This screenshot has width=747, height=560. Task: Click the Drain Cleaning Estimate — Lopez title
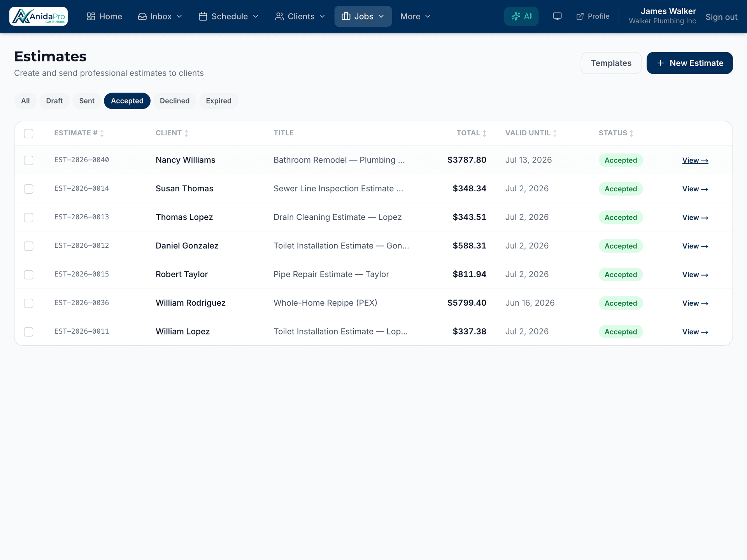click(x=337, y=217)
